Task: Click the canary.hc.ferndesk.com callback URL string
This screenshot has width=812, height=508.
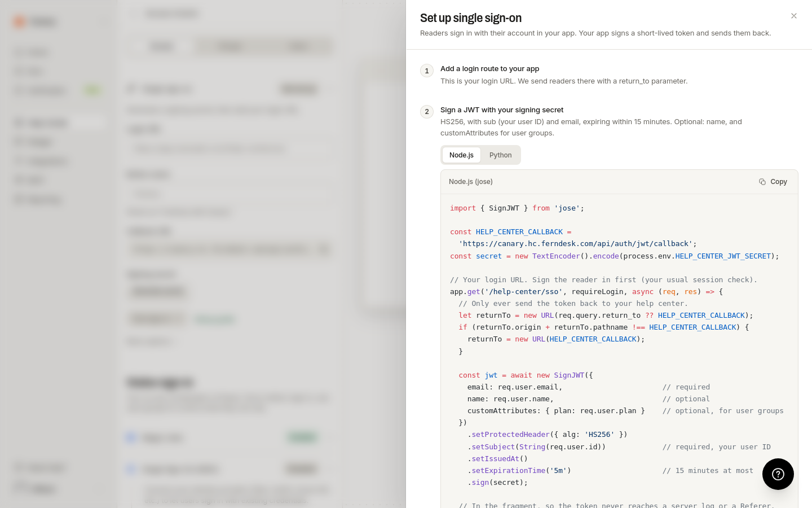Action: (x=576, y=244)
